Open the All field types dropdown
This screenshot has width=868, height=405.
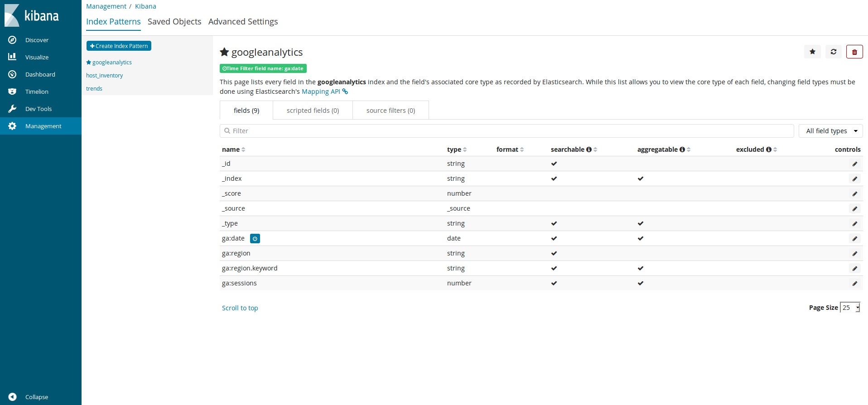[831, 131]
